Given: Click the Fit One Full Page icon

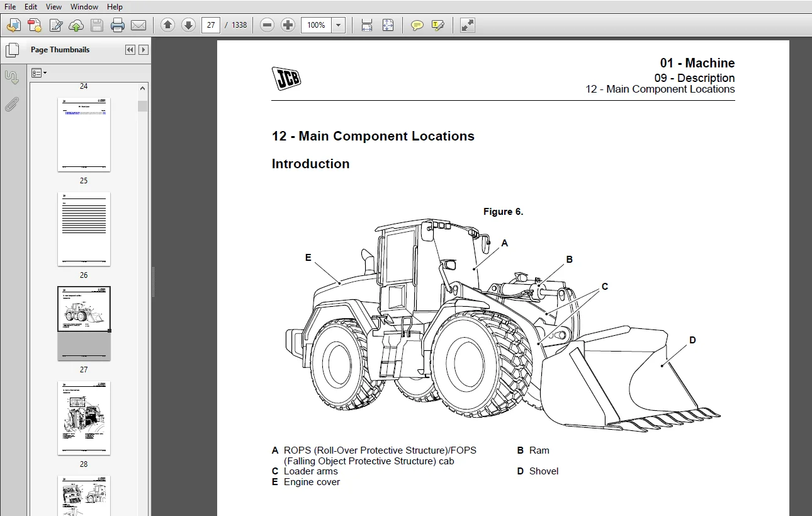Looking at the screenshot, I should click(x=388, y=25).
